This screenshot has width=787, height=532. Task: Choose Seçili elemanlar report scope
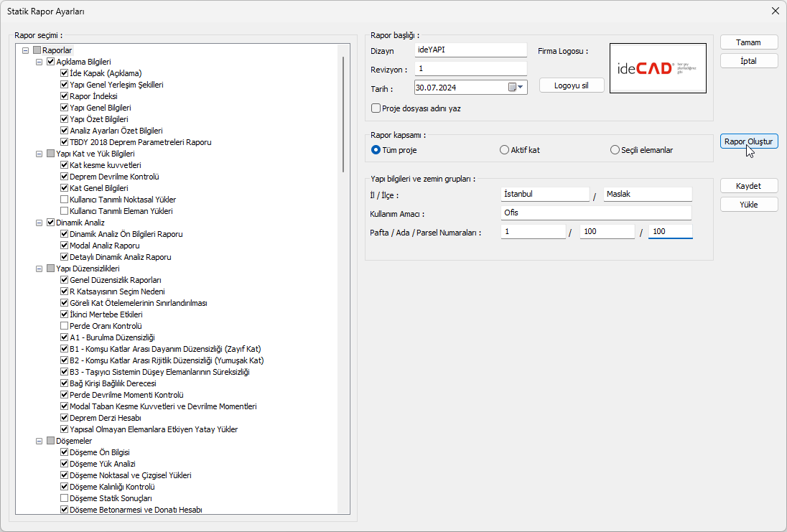[615, 150]
